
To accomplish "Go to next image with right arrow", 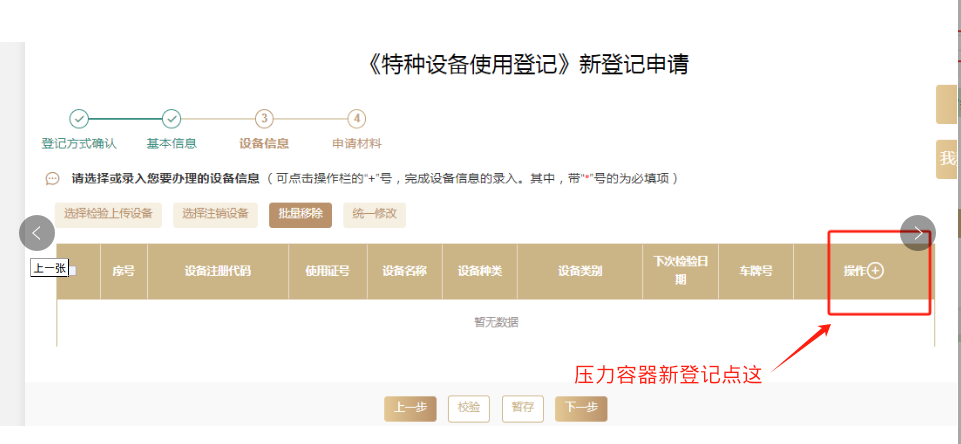I will click(917, 233).
